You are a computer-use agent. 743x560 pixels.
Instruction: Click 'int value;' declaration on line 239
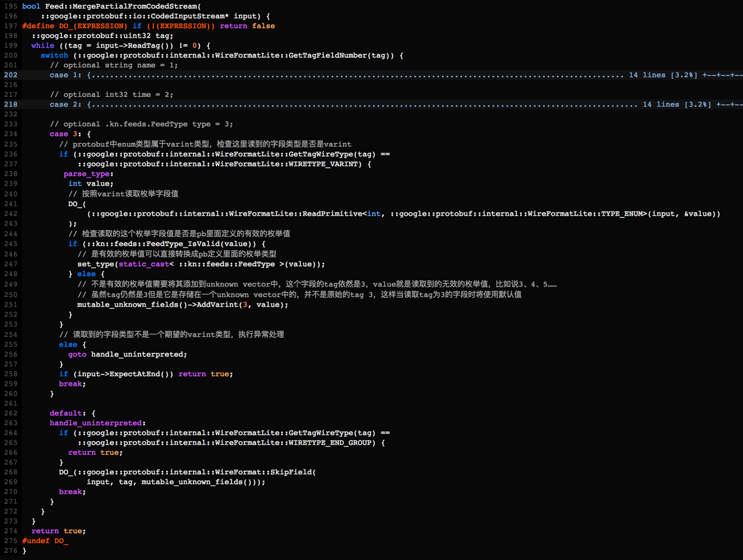click(x=91, y=184)
